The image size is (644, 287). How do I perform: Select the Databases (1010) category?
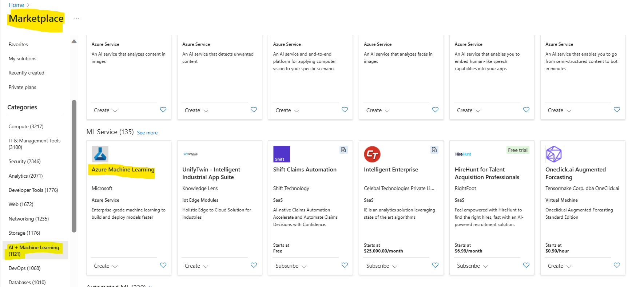click(27, 282)
